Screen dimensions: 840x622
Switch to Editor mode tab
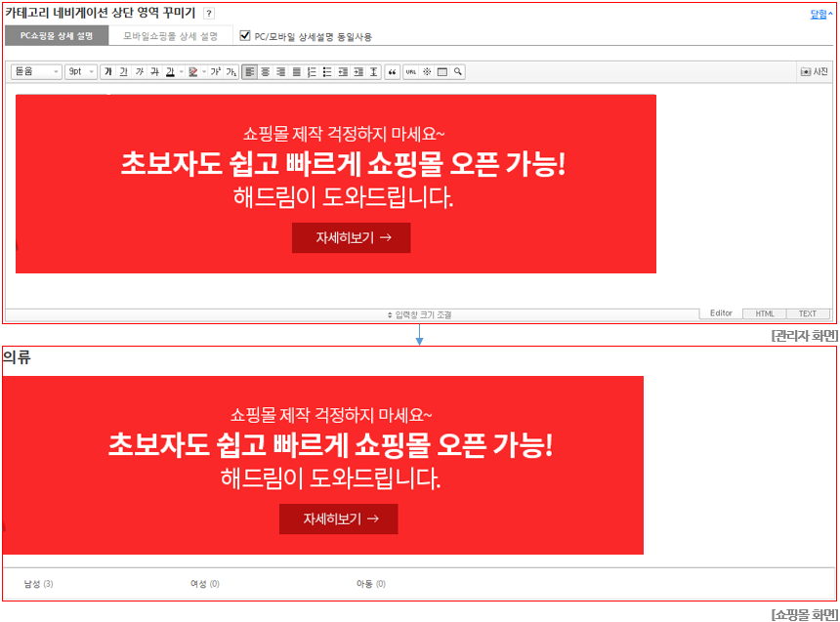721,313
